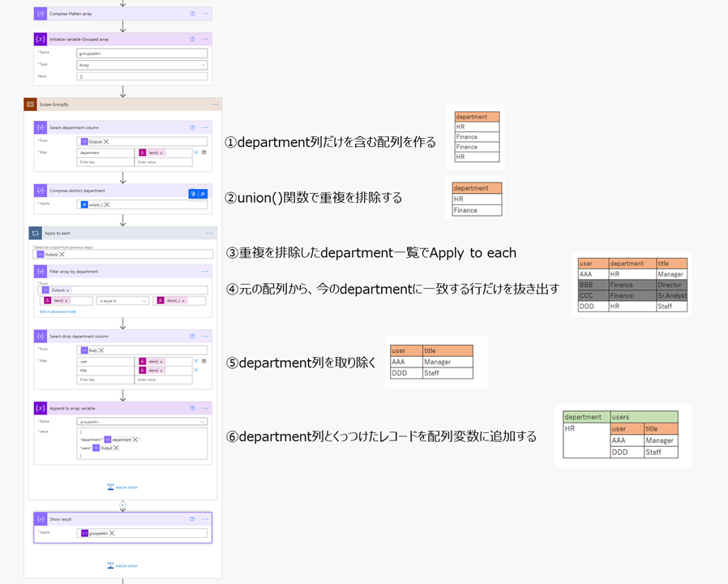Click the Compose-Flatten array action icon
The height and width of the screenshot is (584, 728).
(40, 14)
